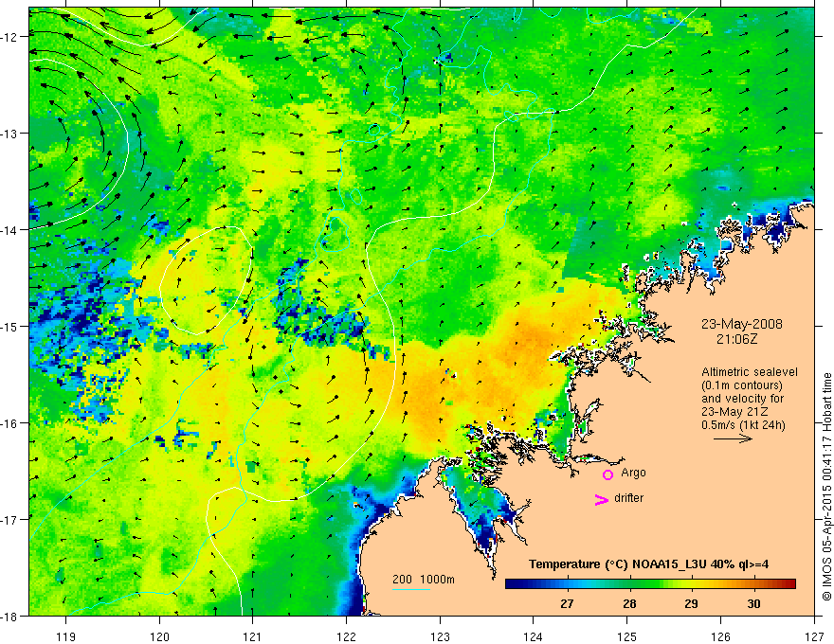Click the temperature colorbar at 30 degrees
Image resolution: width=834 pixels, height=644 pixels.
pos(753,584)
